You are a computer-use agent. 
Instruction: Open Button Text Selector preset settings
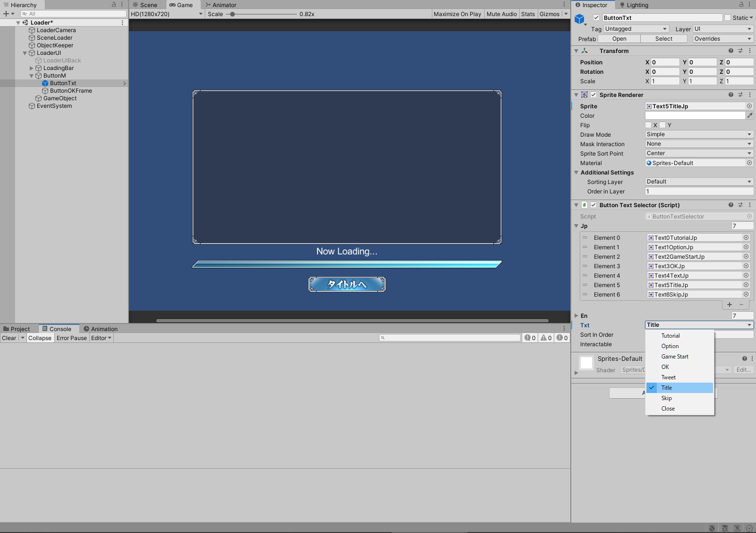point(740,205)
